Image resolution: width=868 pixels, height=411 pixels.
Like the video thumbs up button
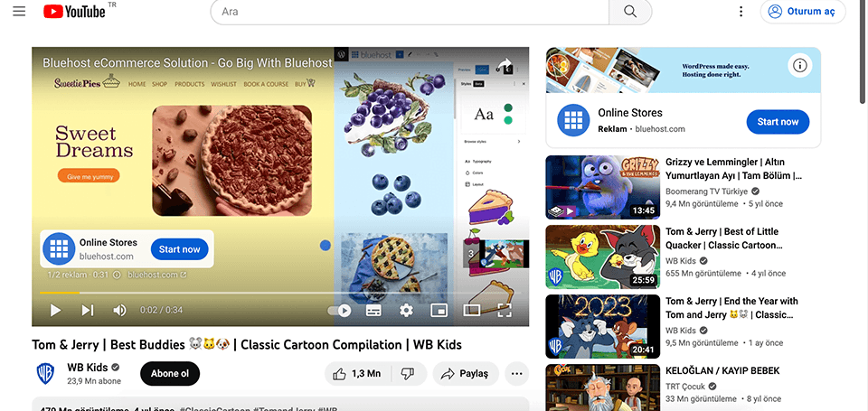point(358,374)
